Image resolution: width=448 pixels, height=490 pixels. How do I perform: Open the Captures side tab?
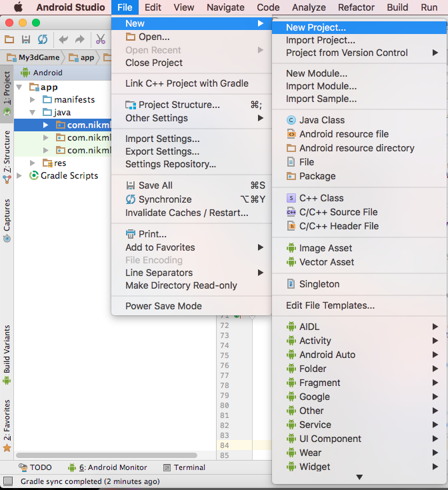tap(7, 220)
